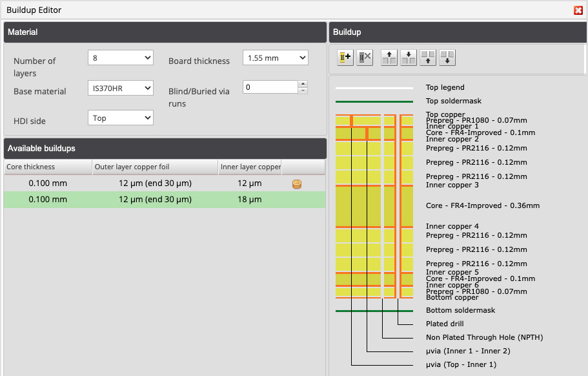Click the gold coin stack icon in buildup list
This screenshot has width=588, height=376.
pyautogui.click(x=297, y=184)
